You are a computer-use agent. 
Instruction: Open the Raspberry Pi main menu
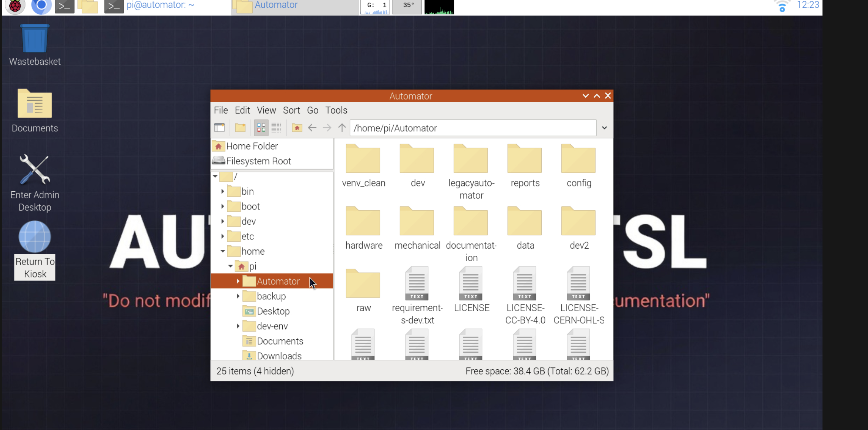15,6
